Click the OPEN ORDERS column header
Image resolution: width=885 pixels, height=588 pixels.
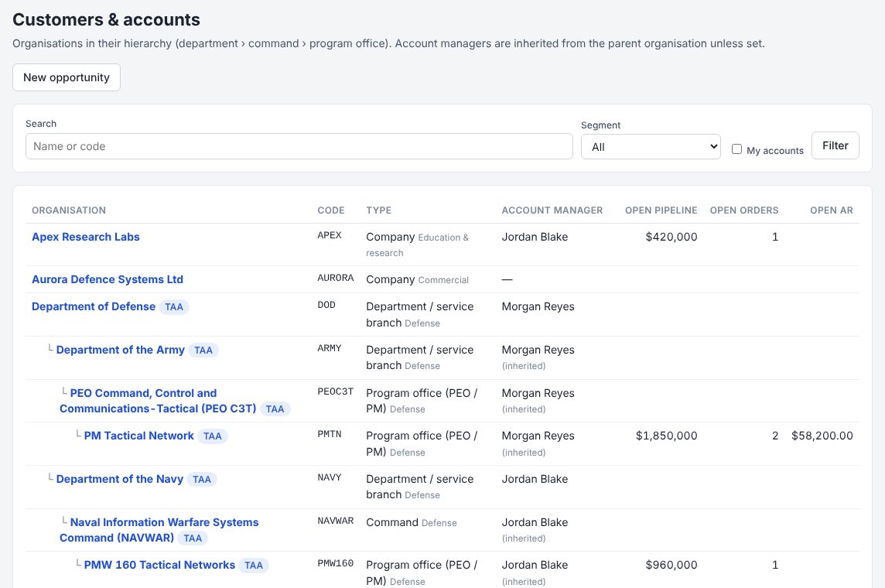[744, 210]
